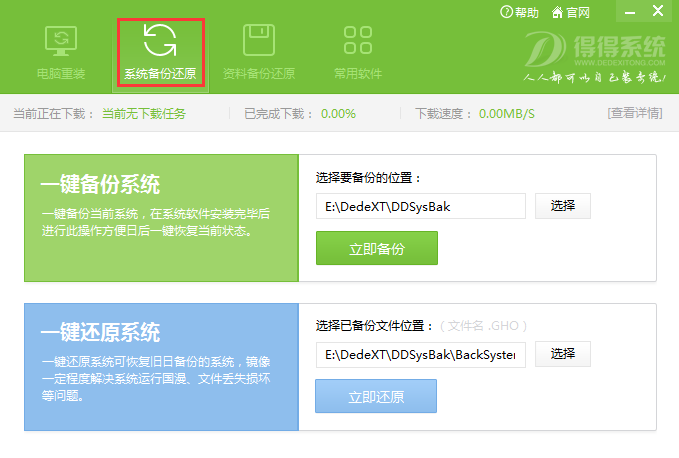679x458 pixels.
Task: Click the 帮助 question mark icon
Action: tap(507, 13)
